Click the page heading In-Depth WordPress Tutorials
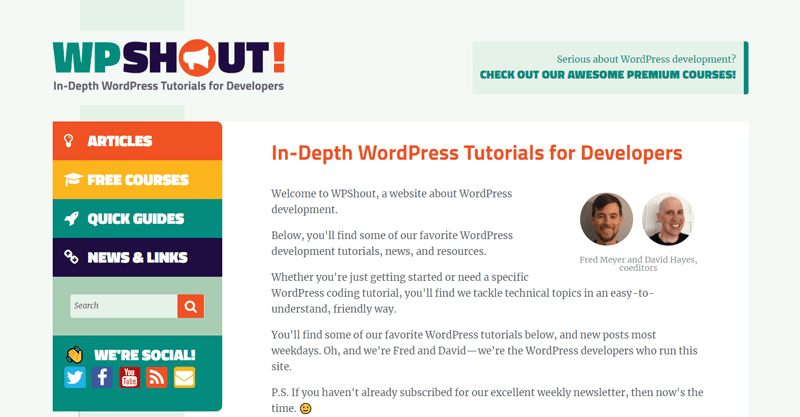The height and width of the screenshot is (417, 800). click(477, 153)
